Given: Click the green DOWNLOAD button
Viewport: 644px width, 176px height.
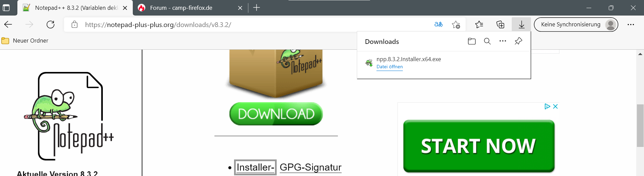Looking at the screenshot, I should pyautogui.click(x=276, y=114).
